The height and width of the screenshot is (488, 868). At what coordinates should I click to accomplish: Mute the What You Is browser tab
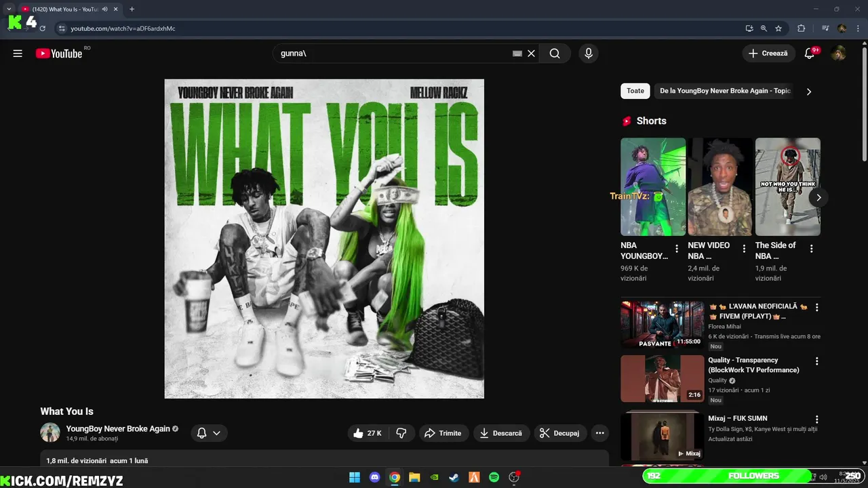click(104, 9)
